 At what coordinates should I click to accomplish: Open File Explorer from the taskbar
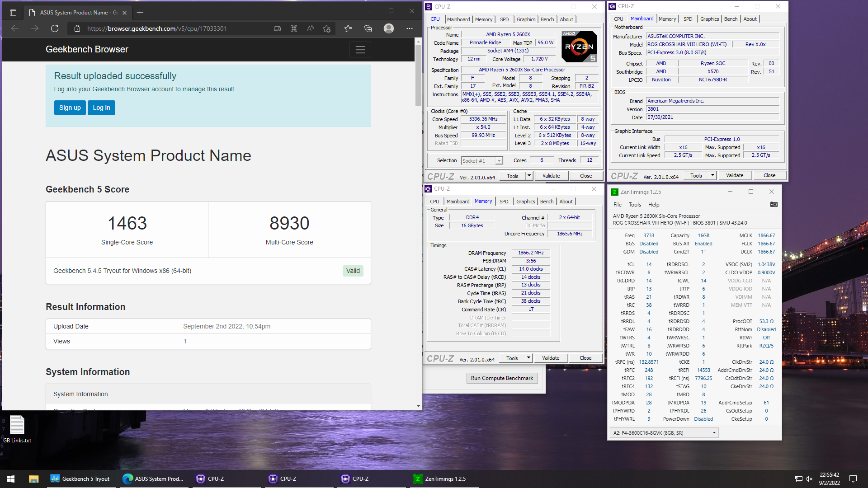point(33,479)
